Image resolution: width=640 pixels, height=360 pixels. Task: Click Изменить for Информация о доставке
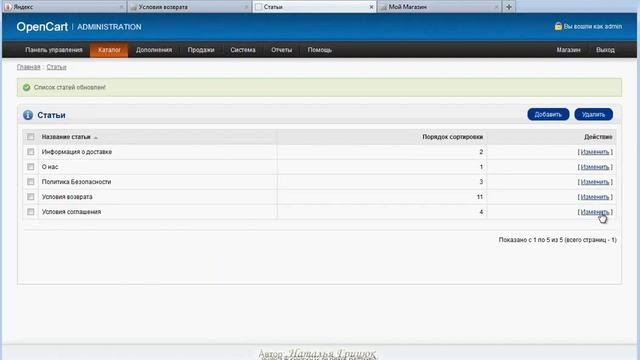(595, 152)
